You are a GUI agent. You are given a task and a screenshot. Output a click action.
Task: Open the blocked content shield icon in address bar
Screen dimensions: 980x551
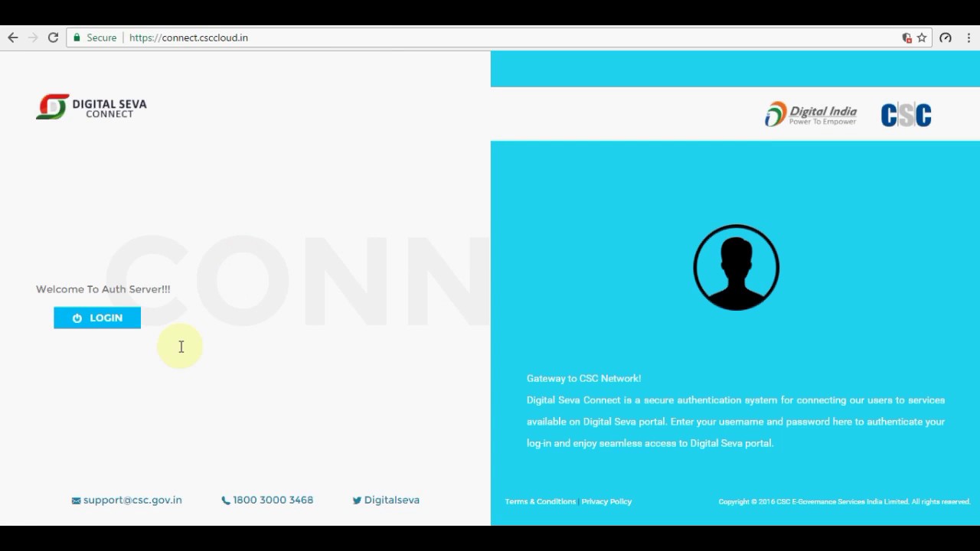(x=907, y=37)
